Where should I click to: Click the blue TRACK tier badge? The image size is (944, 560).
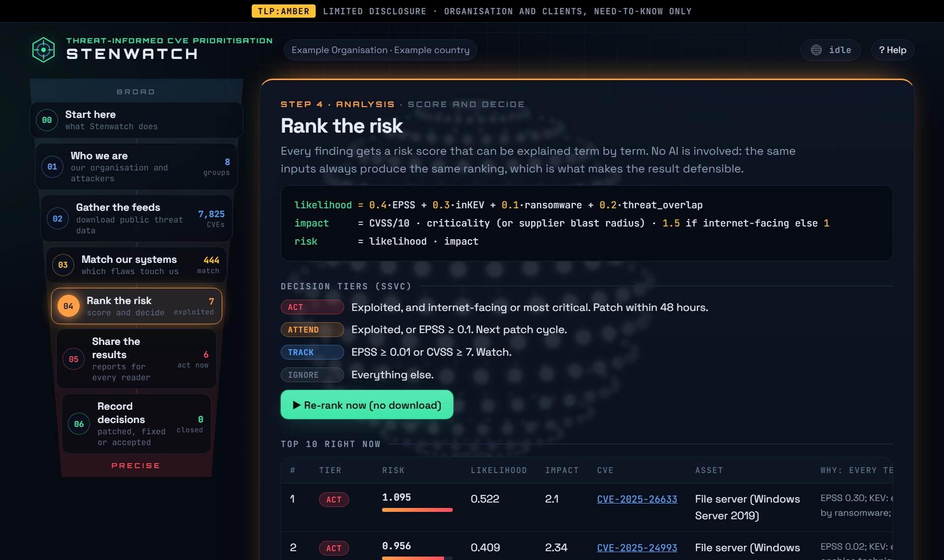tap(312, 352)
